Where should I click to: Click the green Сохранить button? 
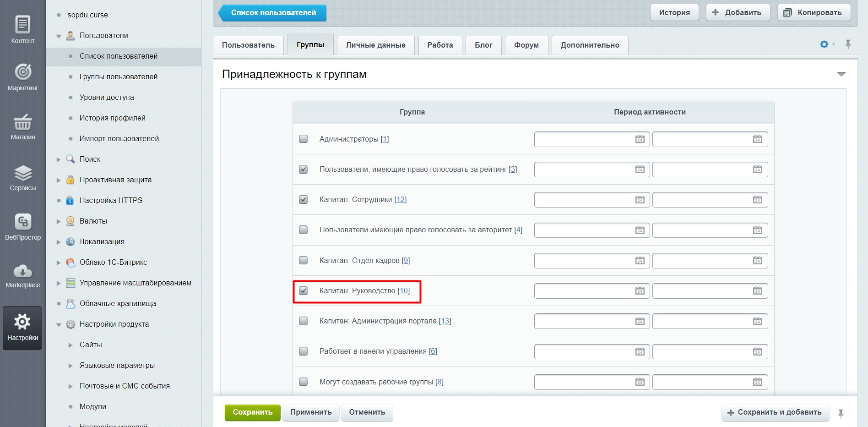point(252,412)
